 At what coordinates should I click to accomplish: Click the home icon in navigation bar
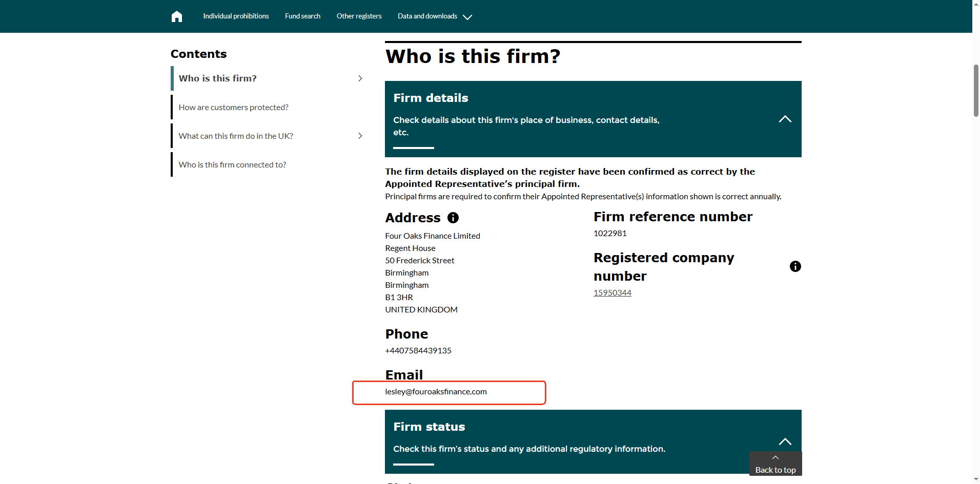coord(177,16)
